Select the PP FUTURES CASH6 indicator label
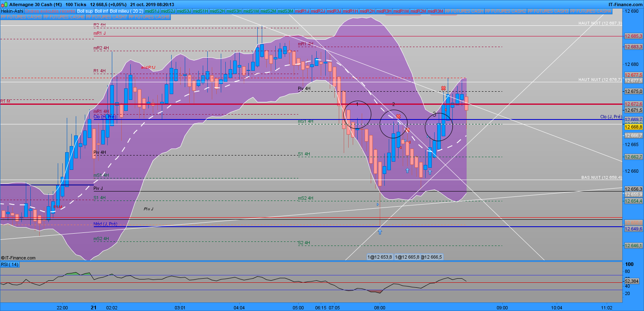The width and height of the screenshot is (644, 311). point(64,17)
